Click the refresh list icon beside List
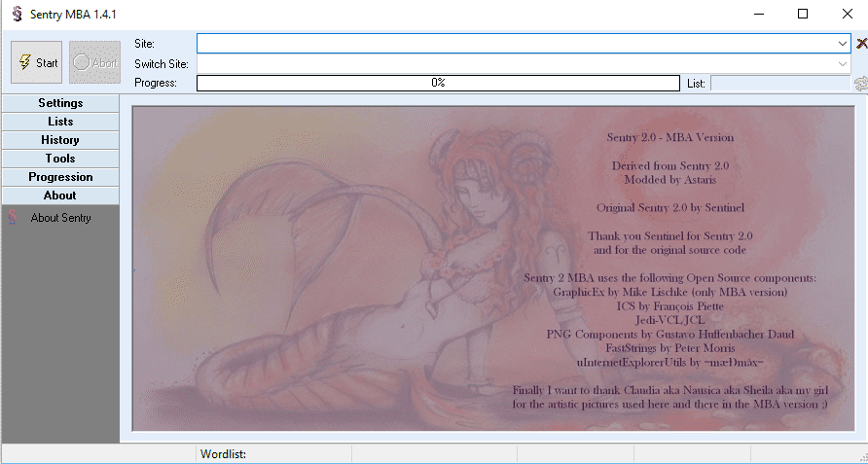Screen dimensions: 868x464 click(861, 84)
